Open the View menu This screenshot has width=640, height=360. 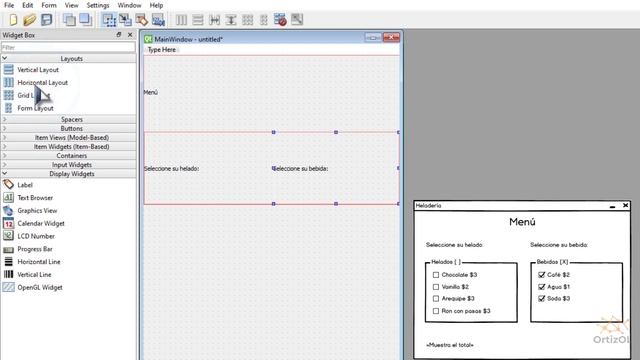pyautogui.click(x=71, y=5)
